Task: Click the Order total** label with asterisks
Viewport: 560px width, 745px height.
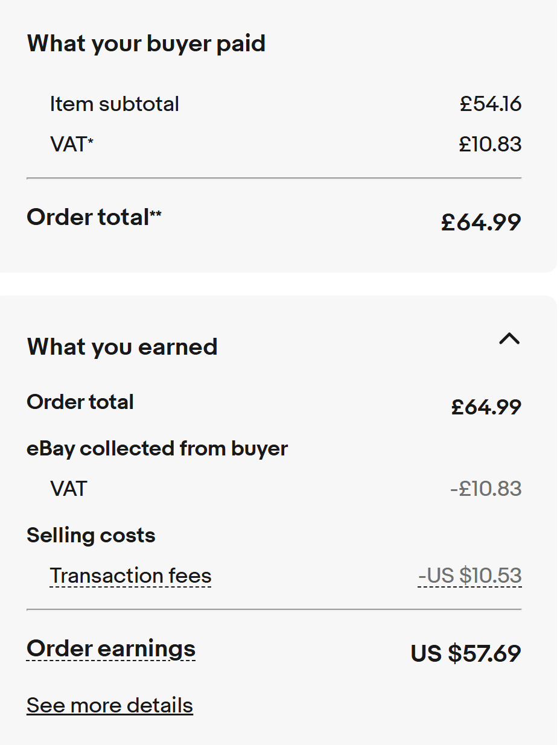Action: (x=94, y=217)
